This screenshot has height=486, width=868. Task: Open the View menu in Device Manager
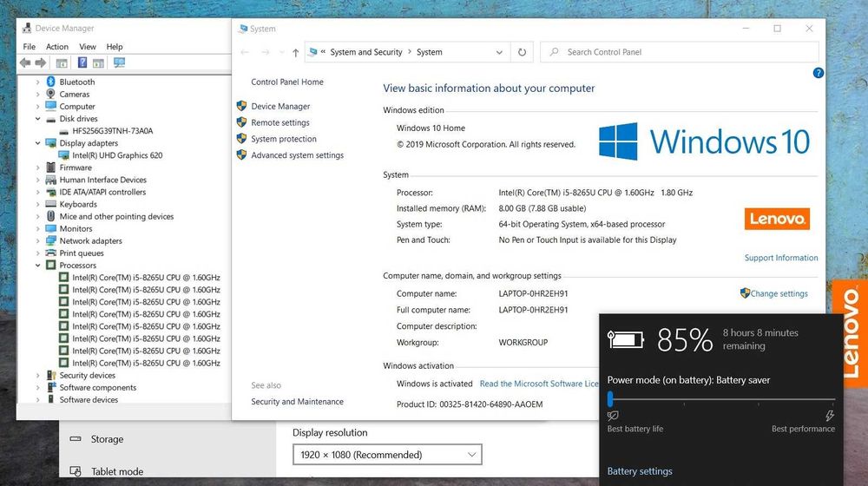coord(88,47)
